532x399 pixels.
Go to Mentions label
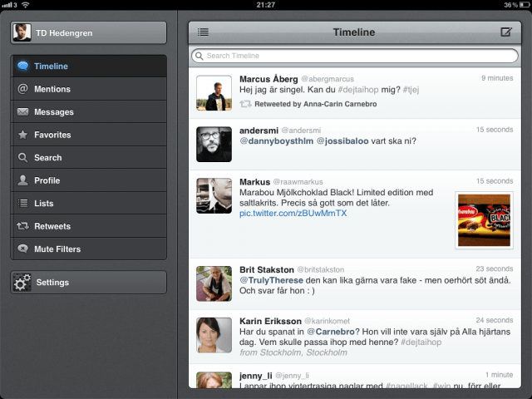[52, 89]
